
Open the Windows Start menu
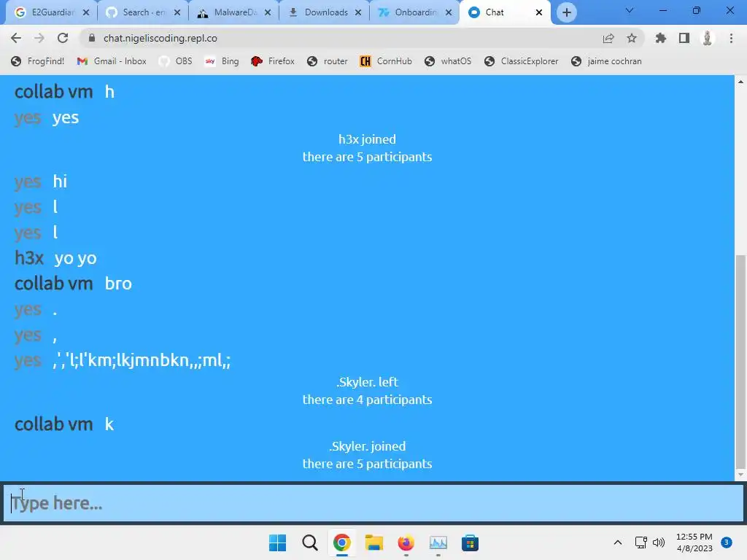(278, 542)
